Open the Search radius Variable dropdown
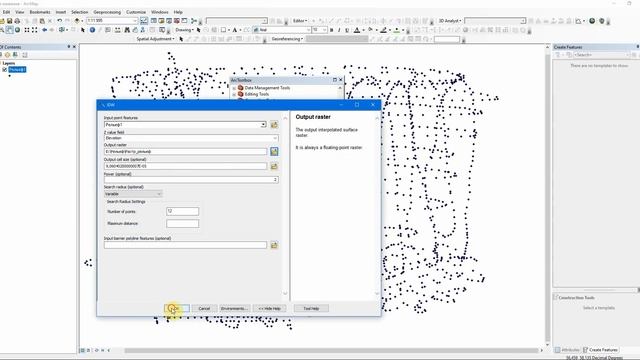 159,194
